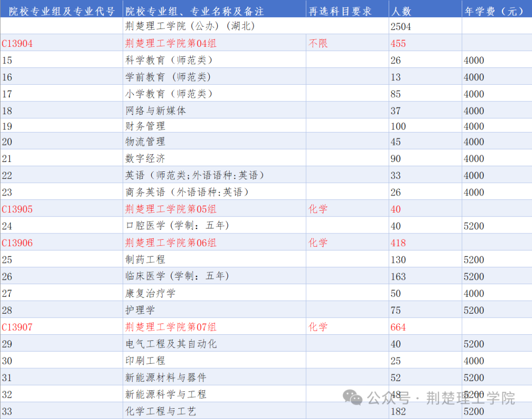Select enrollment count 85 for 小学教育
Image resolution: width=532 pixels, height=419 pixels.
(x=396, y=94)
